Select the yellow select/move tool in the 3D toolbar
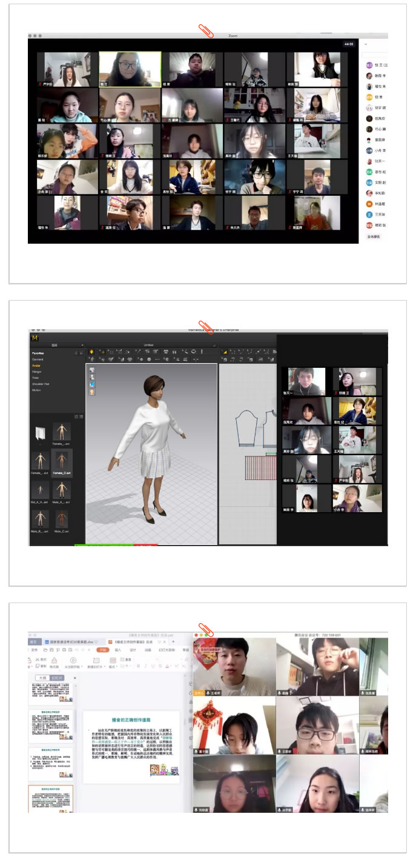This screenshot has width=416, height=868. point(91,352)
